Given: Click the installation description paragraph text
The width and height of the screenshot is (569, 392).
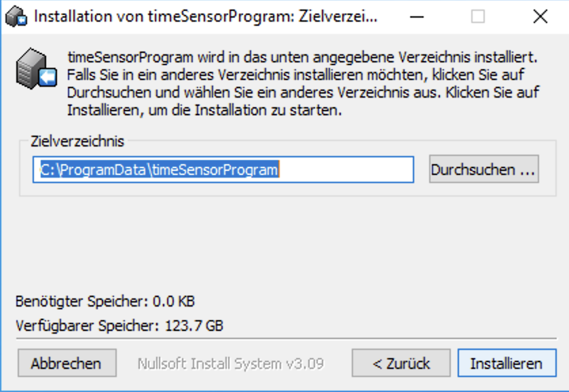Looking at the screenshot, I should (x=303, y=83).
